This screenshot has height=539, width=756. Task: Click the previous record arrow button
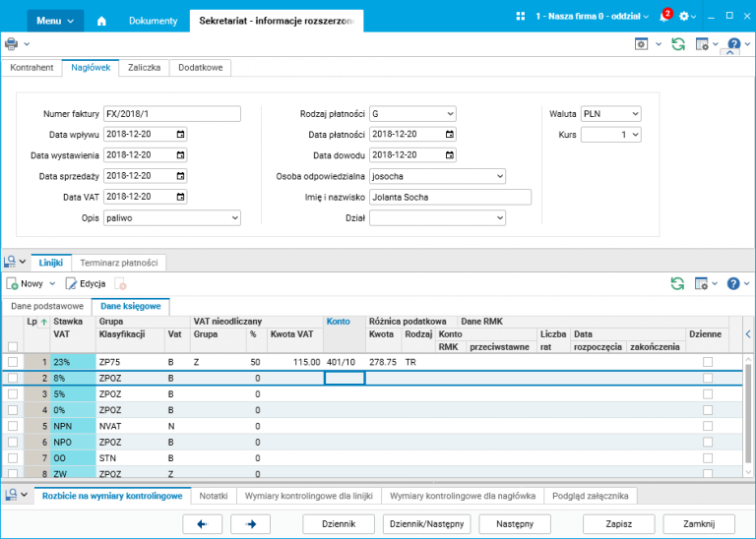[203, 523]
